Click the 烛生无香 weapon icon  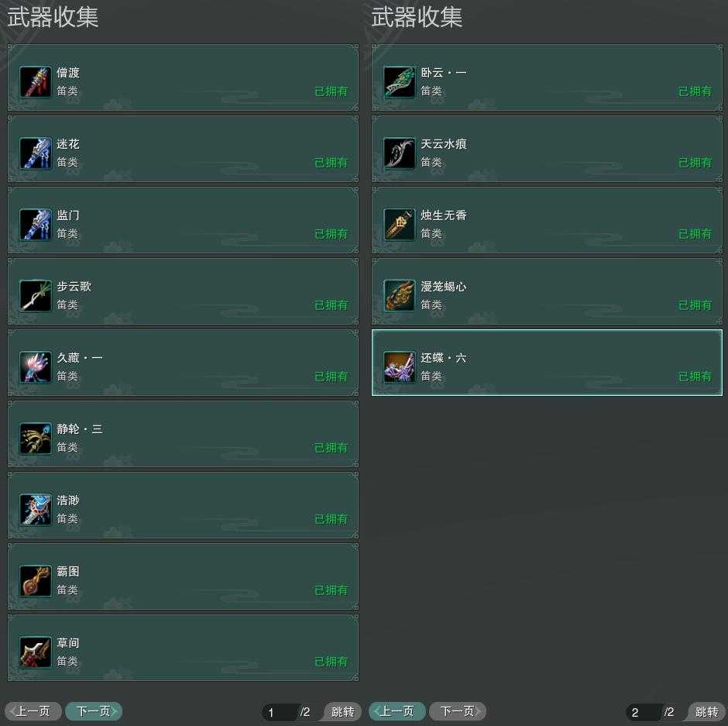point(400,225)
